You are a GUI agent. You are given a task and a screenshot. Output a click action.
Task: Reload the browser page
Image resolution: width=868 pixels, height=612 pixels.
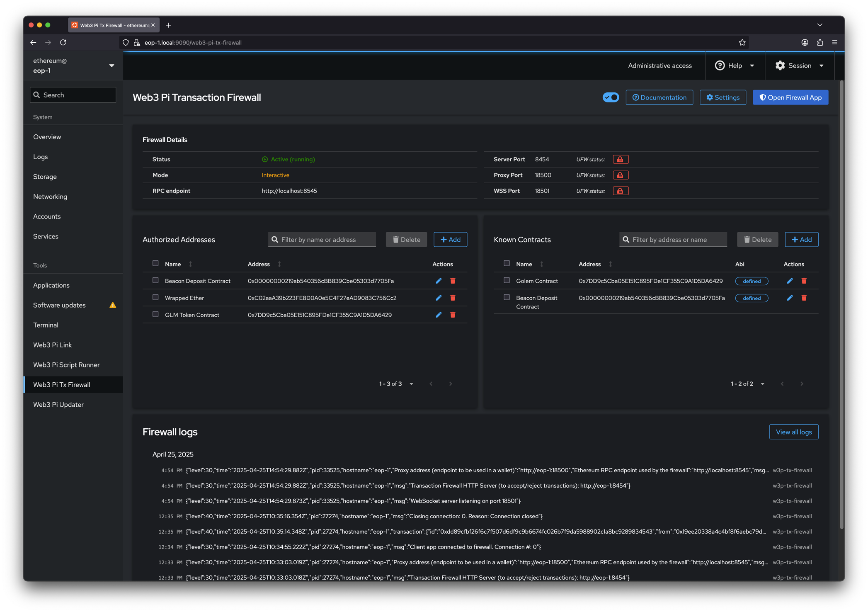pos(63,42)
